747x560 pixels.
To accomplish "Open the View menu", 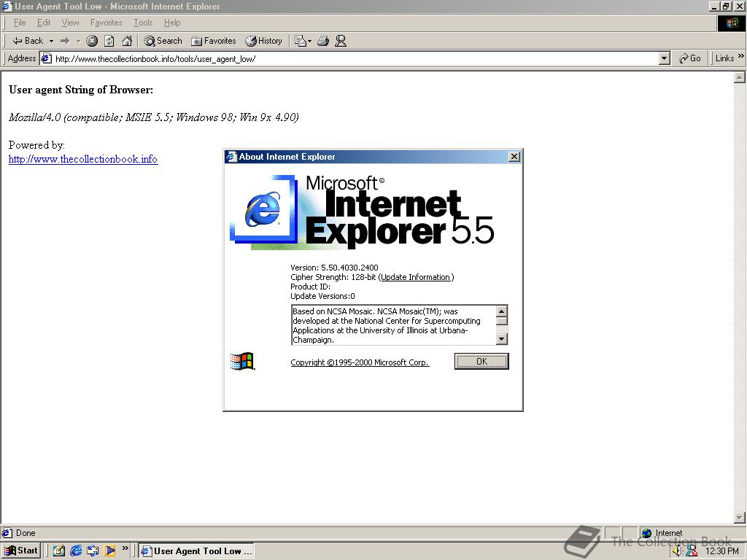I will (71, 23).
